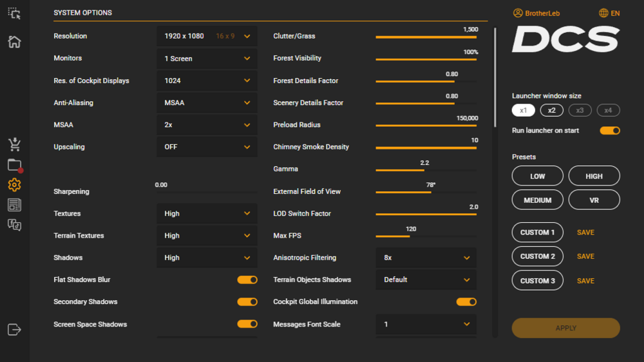Open the Terrain Textures dropdown
Viewport: 644px width, 362px height.
(207, 236)
